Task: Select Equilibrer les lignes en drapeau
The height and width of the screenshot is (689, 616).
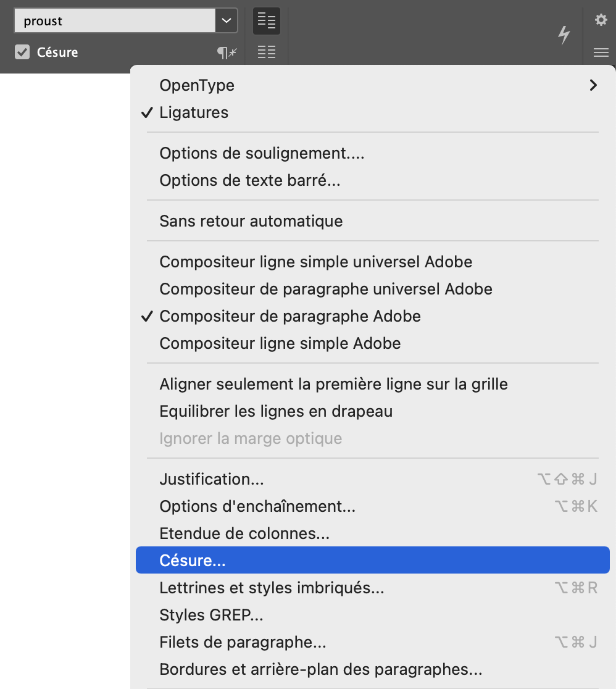Action: 276,411
